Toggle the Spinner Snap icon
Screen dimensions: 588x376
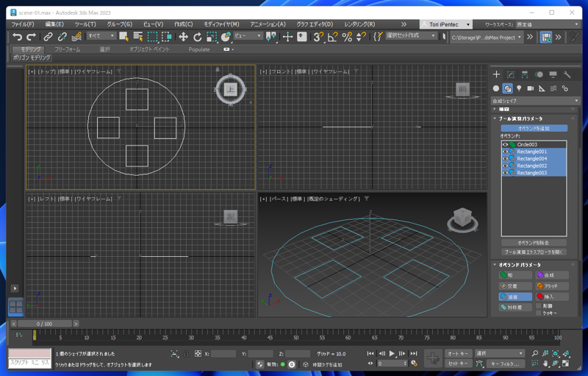click(361, 37)
